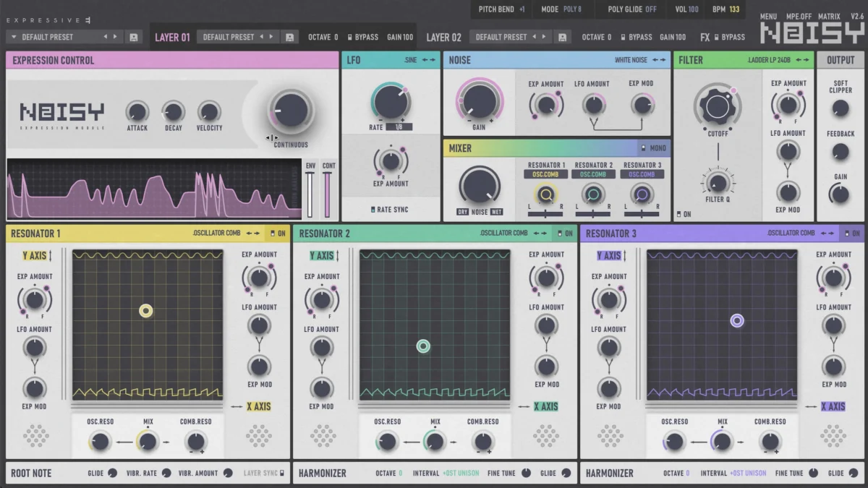Open the main Default Preset dropdown
Viewport: 868px width, 488px height.
pyautogui.click(x=64, y=37)
